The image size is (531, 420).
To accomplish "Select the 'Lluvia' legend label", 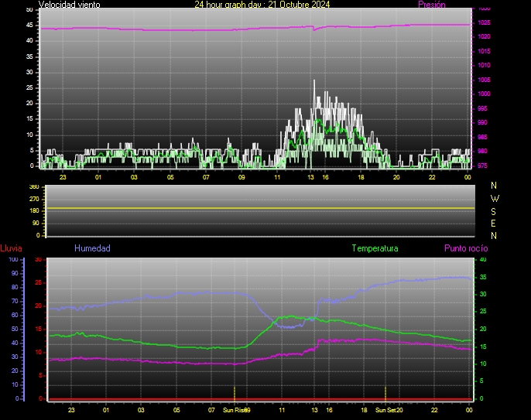I will [11, 248].
